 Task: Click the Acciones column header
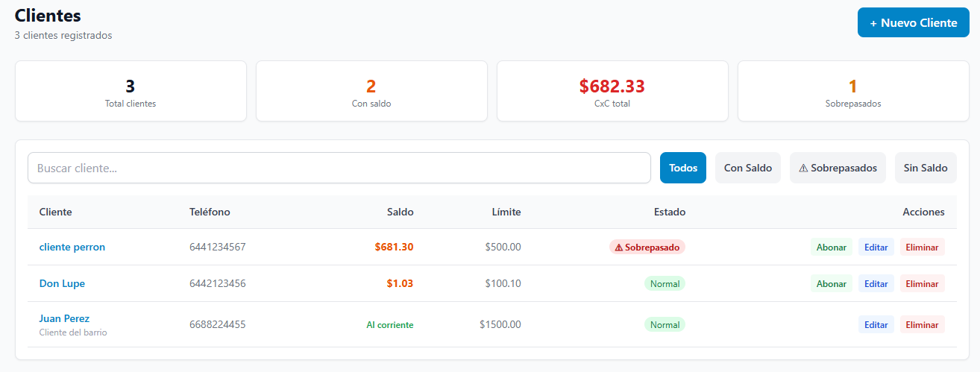coord(923,212)
